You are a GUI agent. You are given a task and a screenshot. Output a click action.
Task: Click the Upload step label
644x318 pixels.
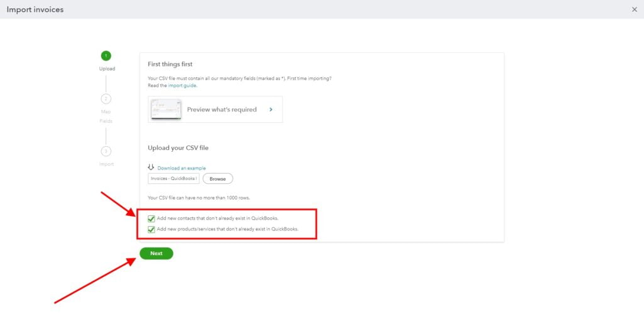pyautogui.click(x=107, y=69)
